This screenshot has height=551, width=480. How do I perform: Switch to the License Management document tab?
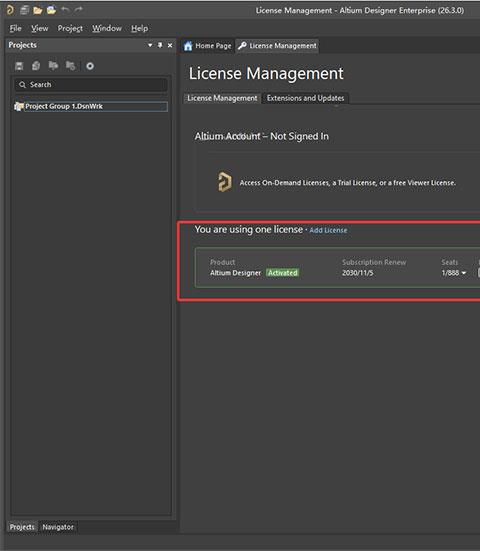click(x=277, y=46)
